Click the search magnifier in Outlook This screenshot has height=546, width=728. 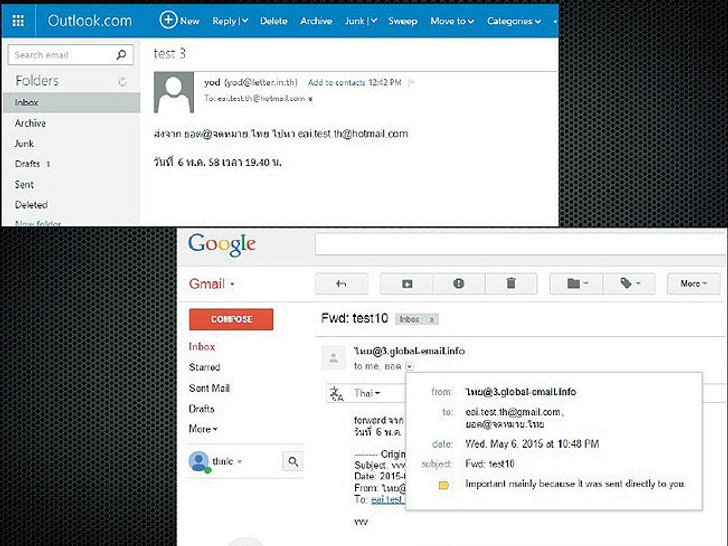pos(121,55)
